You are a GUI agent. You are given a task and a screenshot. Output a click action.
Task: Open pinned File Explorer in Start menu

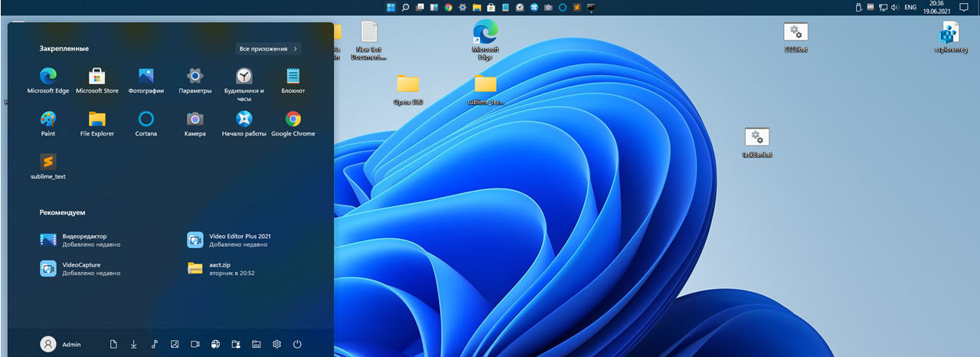pos(97,123)
